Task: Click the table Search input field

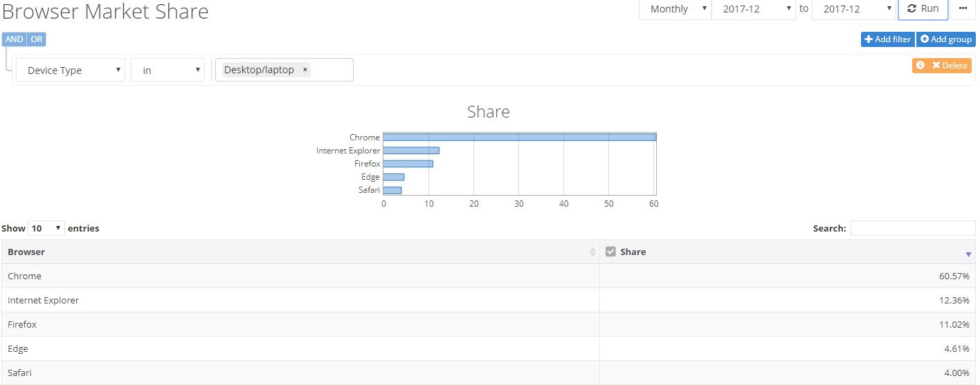Action: pyautogui.click(x=912, y=228)
